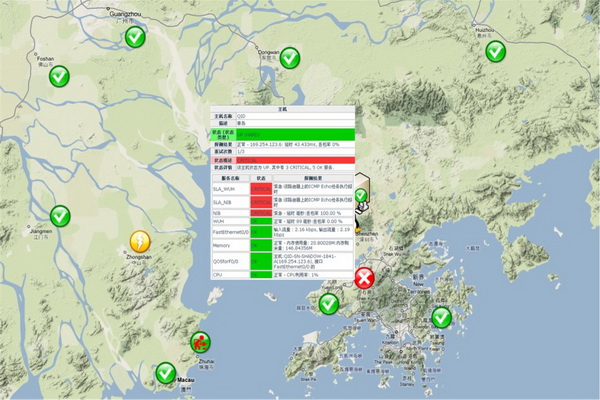Select the Macau green check marker

165,373
